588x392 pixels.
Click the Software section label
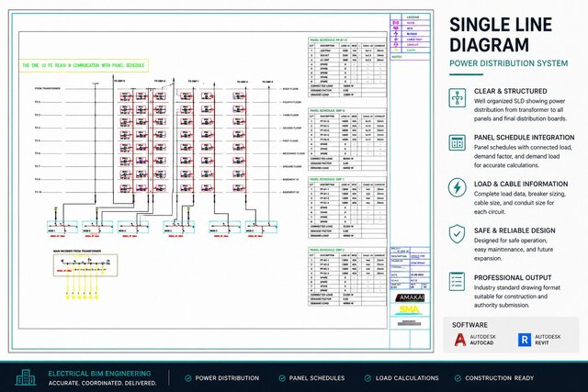pos(469,325)
